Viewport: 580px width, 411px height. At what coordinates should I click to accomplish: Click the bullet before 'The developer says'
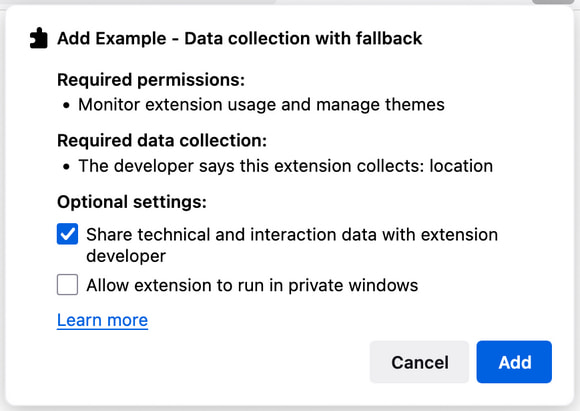[x=66, y=167]
